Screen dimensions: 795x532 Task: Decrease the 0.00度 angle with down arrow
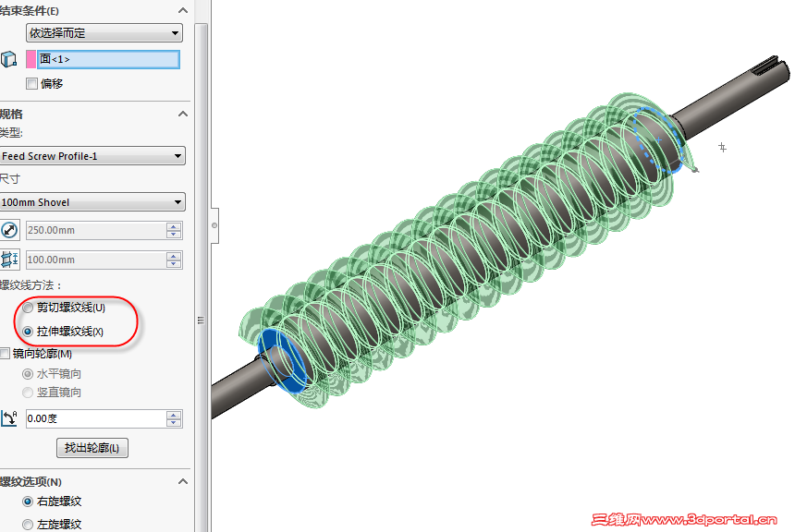(174, 423)
